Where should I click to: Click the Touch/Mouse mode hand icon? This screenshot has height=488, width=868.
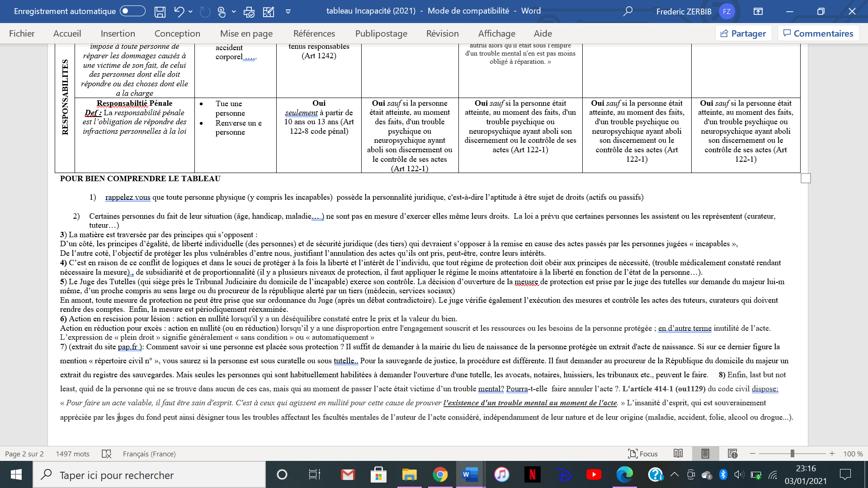click(222, 11)
